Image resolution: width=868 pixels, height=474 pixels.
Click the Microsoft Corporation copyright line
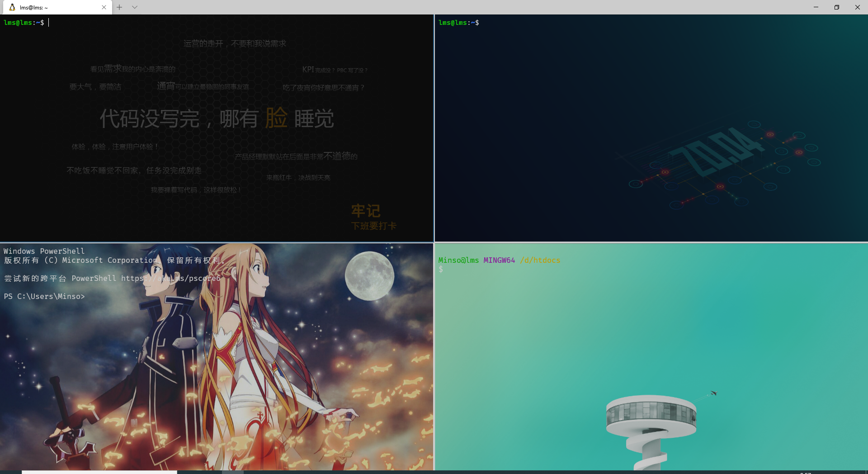(x=114, y=260)
